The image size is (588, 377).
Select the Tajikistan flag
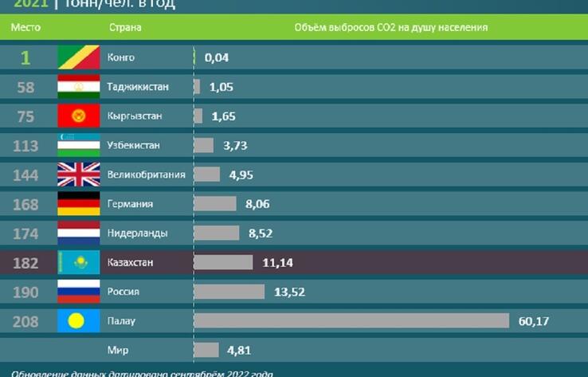tap(79, 87)
